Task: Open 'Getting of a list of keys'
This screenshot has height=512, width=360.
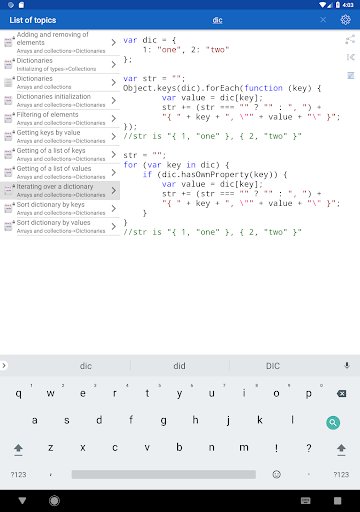Action: (60, 154)
